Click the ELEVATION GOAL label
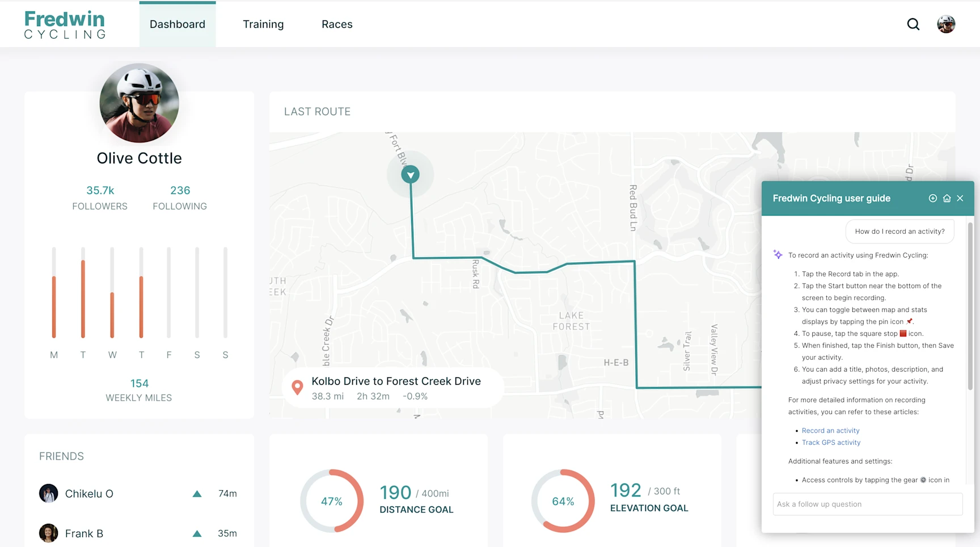 click(x=649, y=508)
